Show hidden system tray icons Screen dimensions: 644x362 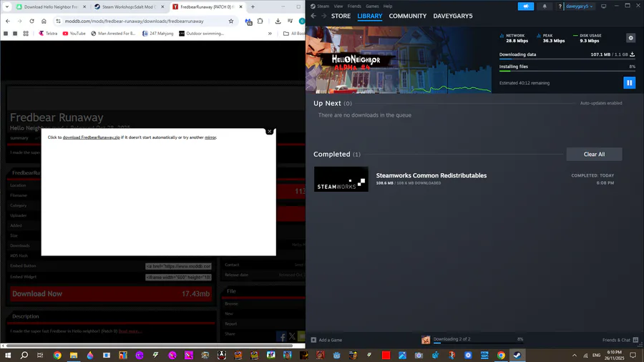click(574, 355)
